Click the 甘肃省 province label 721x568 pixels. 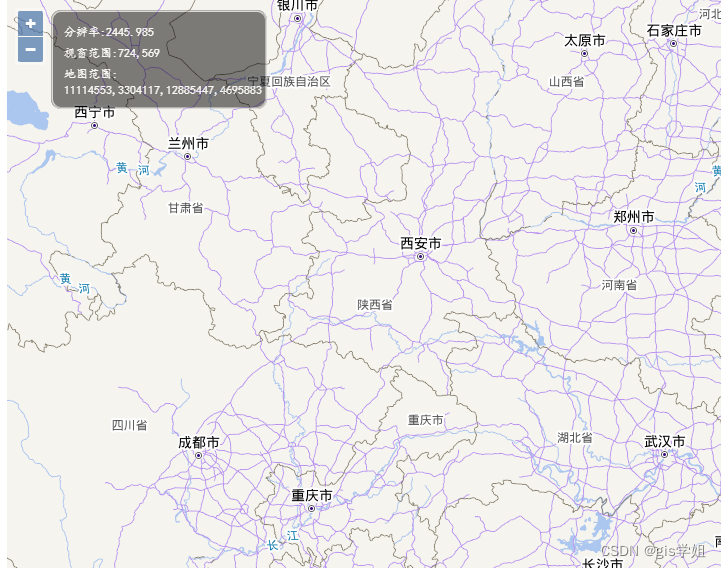[x=186, y=208]
